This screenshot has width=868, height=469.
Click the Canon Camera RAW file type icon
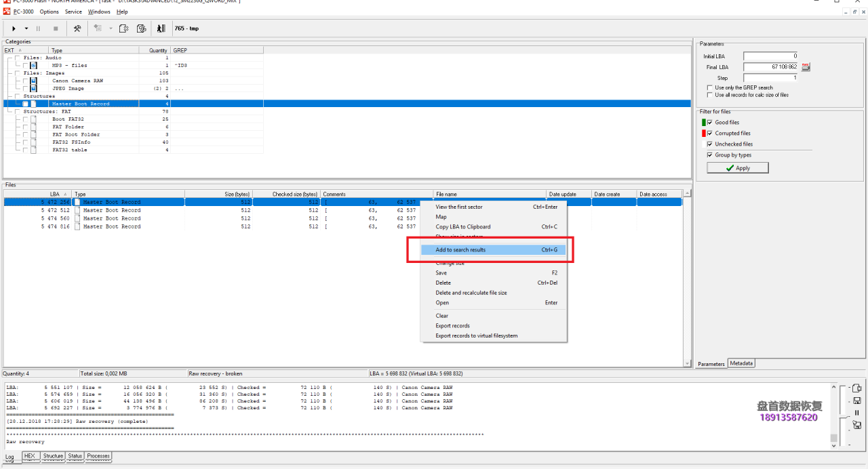tap(33, 81)
